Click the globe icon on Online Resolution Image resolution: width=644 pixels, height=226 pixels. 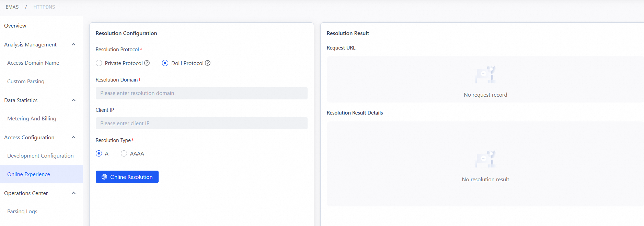pos(104,177)
